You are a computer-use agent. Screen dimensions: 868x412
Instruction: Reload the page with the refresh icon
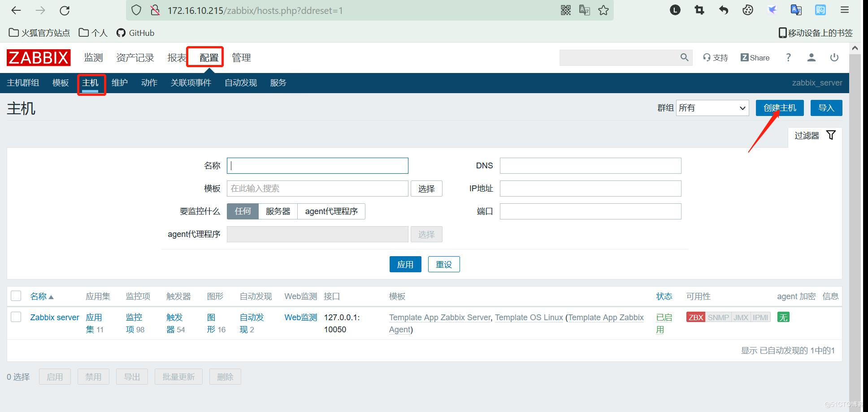[65, 10]
